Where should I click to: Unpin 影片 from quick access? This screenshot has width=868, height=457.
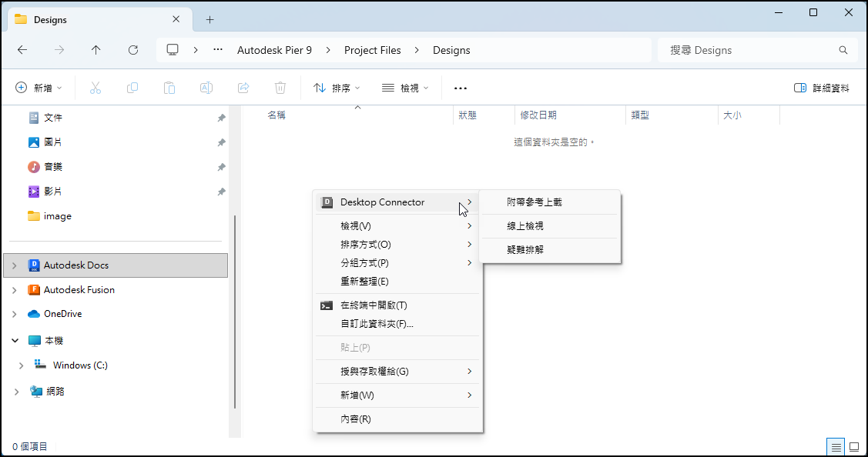pos(221,192)
